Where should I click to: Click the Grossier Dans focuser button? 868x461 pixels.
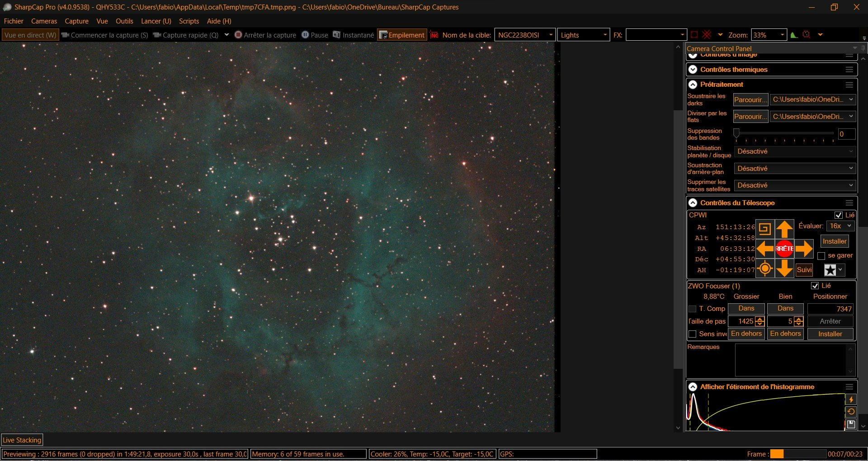746,309
